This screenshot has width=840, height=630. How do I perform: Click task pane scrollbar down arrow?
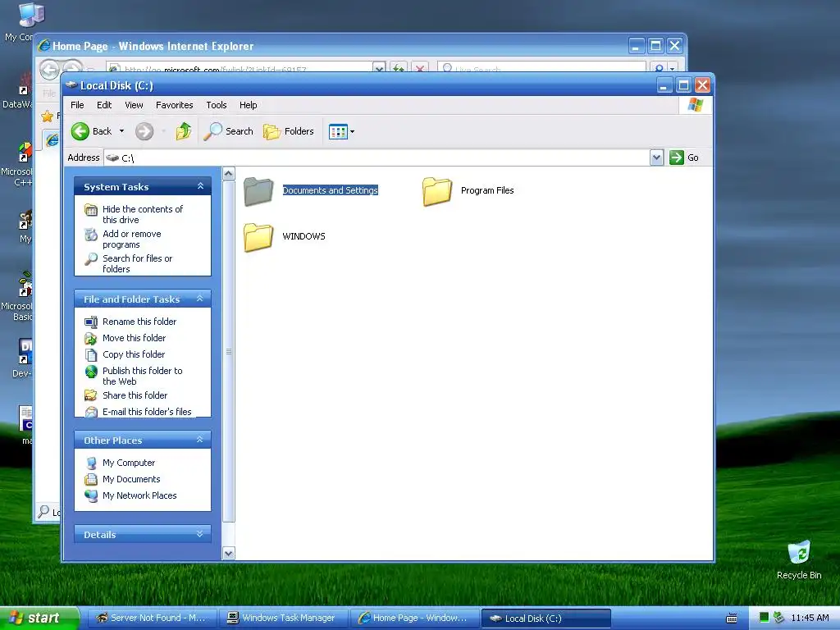229,554
